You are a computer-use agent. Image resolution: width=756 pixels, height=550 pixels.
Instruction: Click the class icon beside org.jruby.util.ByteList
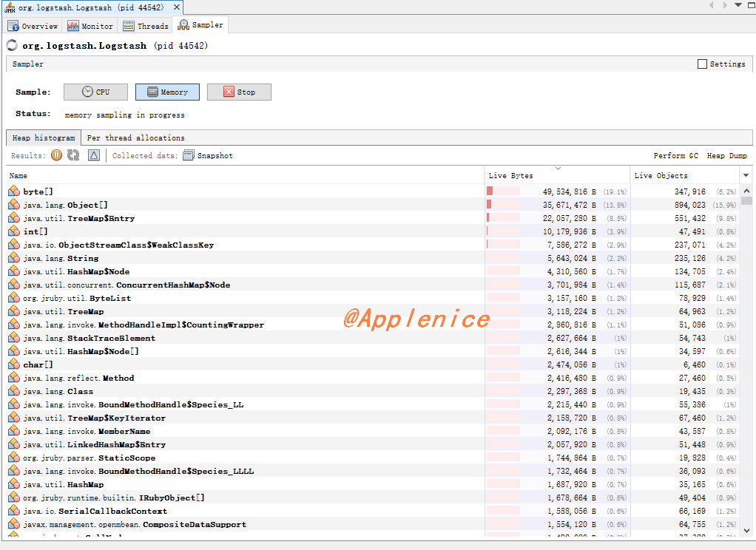pos(14,298)
